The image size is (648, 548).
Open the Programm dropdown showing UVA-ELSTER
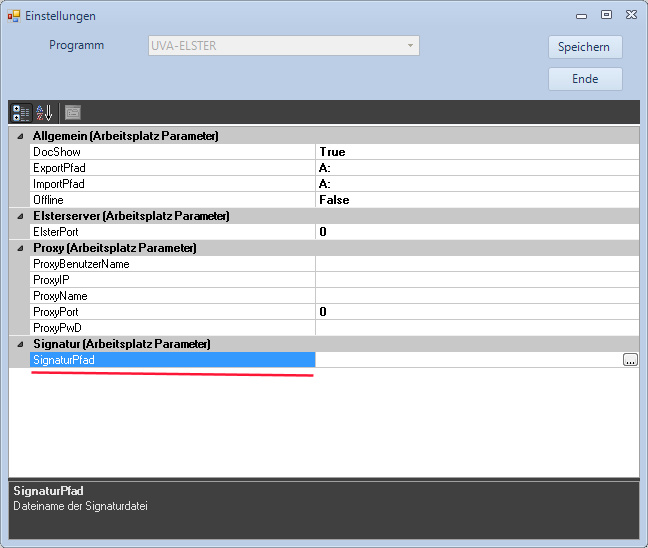click(x=283, y=46)
